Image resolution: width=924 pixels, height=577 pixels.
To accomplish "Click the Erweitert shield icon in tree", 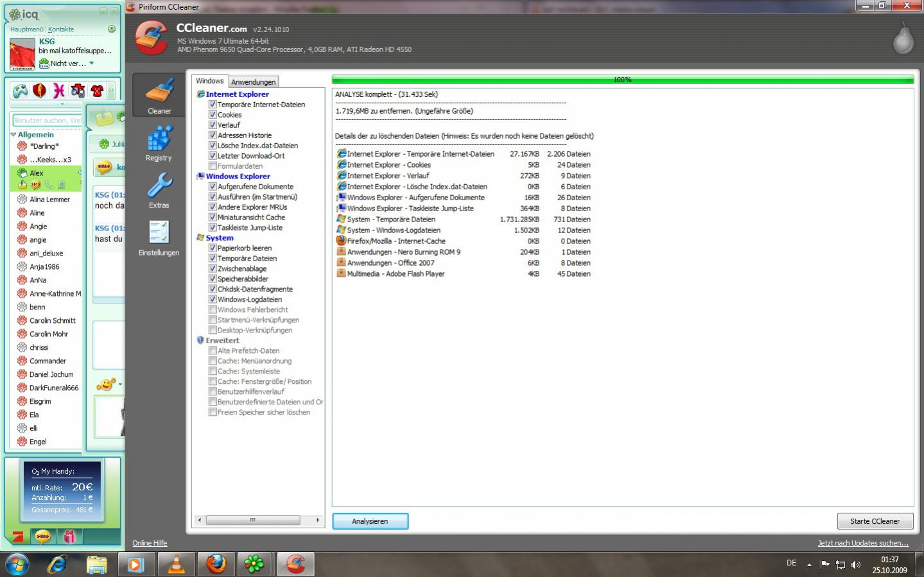I will tap(200, 340).
